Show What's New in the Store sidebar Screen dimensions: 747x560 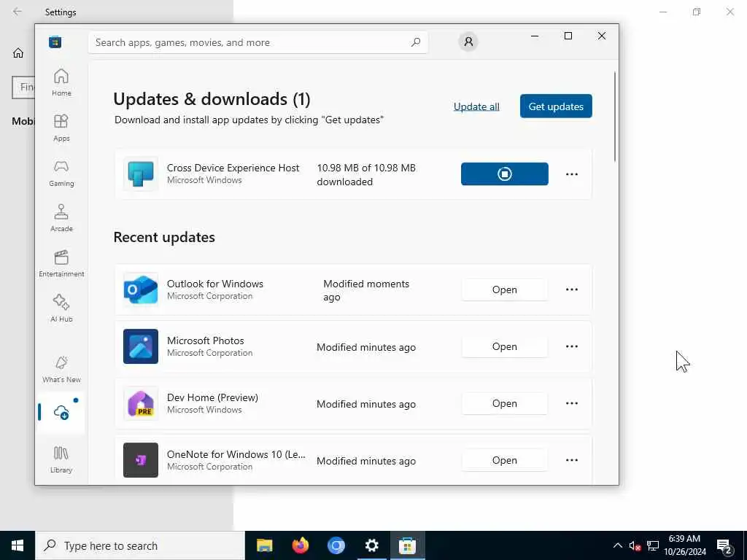click(x=61, y=369)
